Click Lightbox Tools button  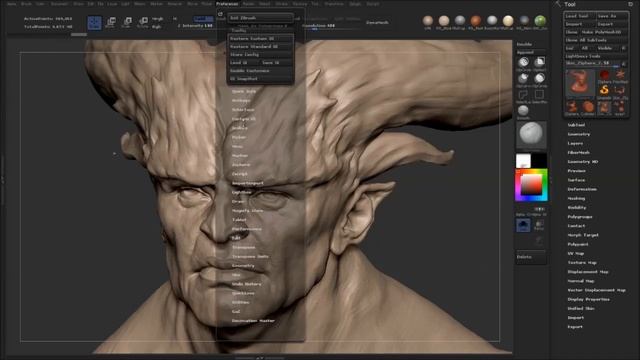(596, 56)
